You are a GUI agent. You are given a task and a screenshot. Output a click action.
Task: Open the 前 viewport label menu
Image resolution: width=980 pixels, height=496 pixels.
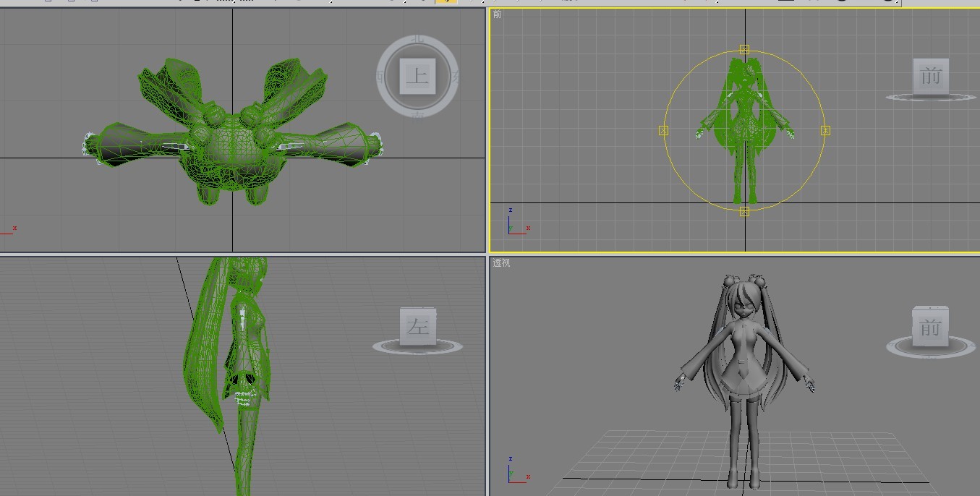[497, 14]
